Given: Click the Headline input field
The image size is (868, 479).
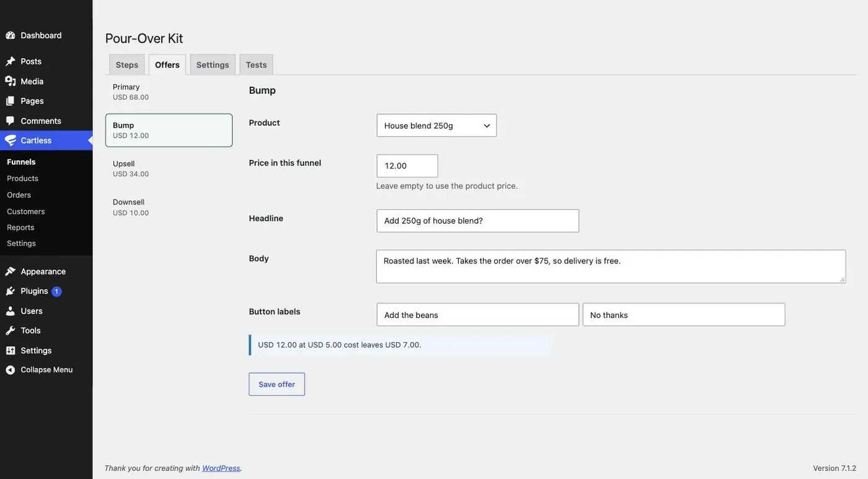Looking at the screenshot, I should click(478, 221).
